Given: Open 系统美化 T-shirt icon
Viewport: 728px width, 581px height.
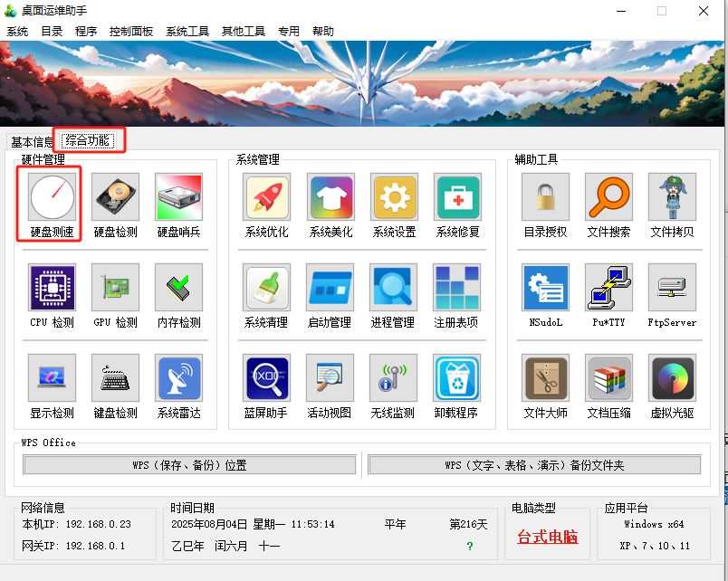Looking at the screenshot, I should click(x=330, y=196).
